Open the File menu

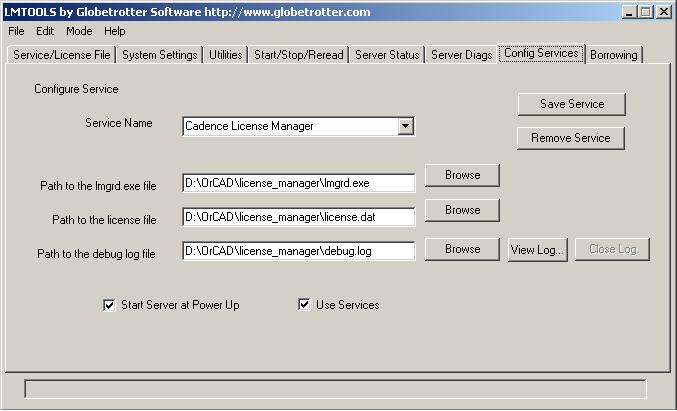tap(16, 31)
